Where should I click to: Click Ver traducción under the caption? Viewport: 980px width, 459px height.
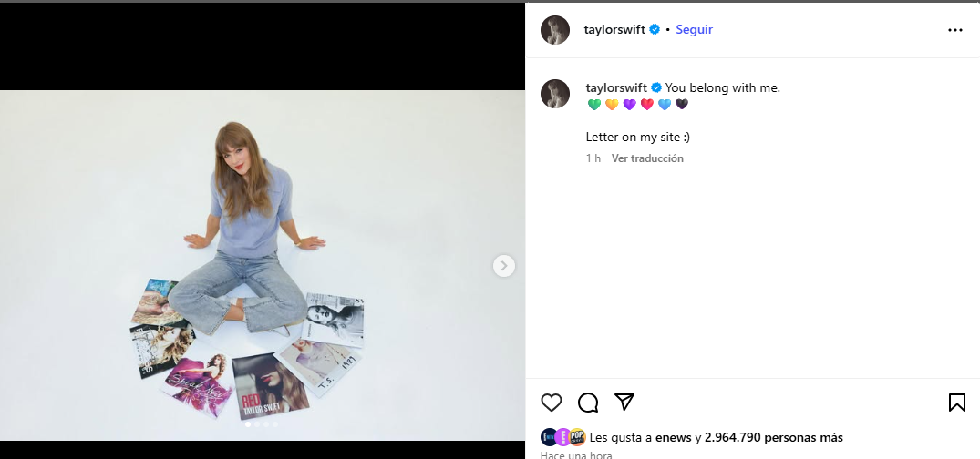(x=647, y=158)
